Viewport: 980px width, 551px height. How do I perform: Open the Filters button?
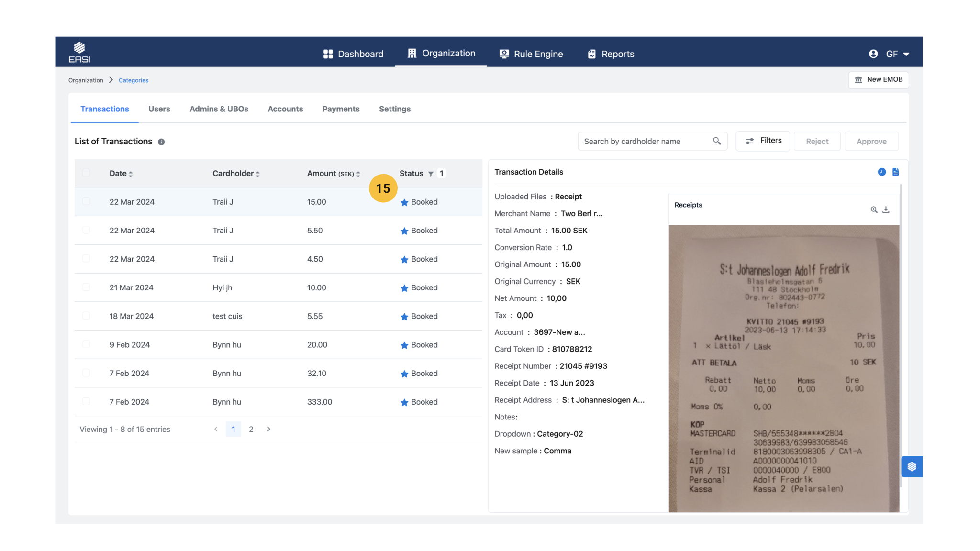point(763,141)
